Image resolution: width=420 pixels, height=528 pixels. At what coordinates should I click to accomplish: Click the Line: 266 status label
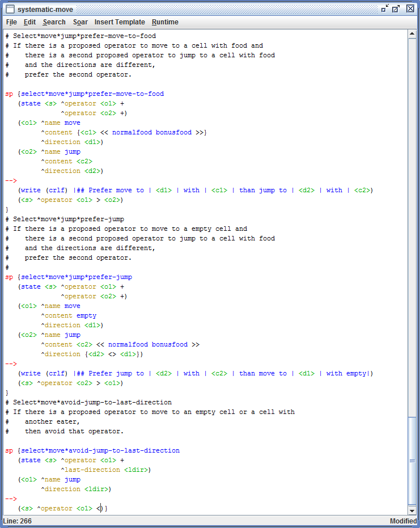(x=18, y=521)
